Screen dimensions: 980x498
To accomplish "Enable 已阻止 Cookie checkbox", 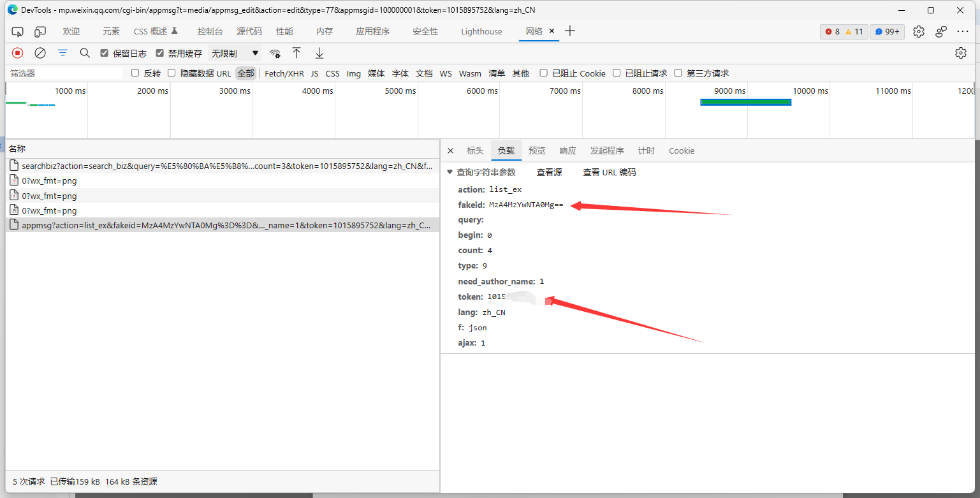I will click(544, 73).
